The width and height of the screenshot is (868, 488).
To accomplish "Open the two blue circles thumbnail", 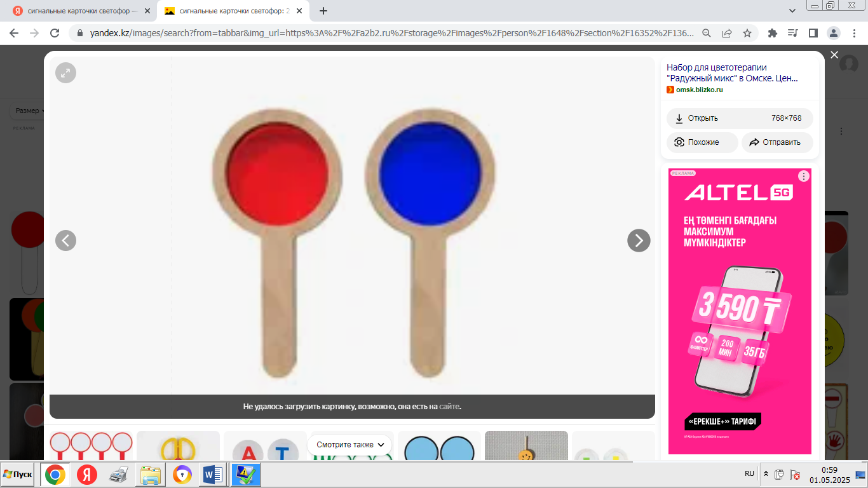I will point(439,445).
